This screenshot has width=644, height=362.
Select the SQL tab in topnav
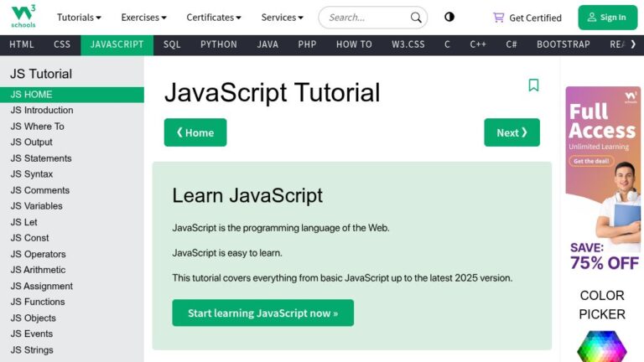point(172,44)
